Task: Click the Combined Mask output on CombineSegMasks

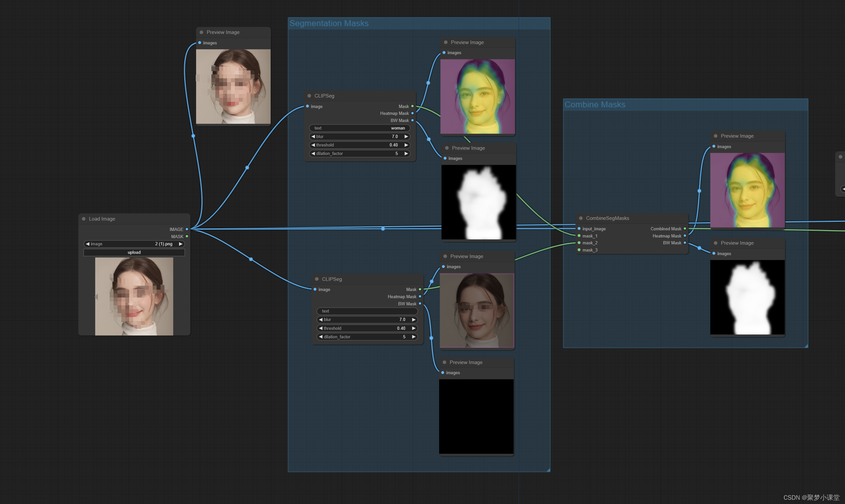Action: (x=685, y=229)
